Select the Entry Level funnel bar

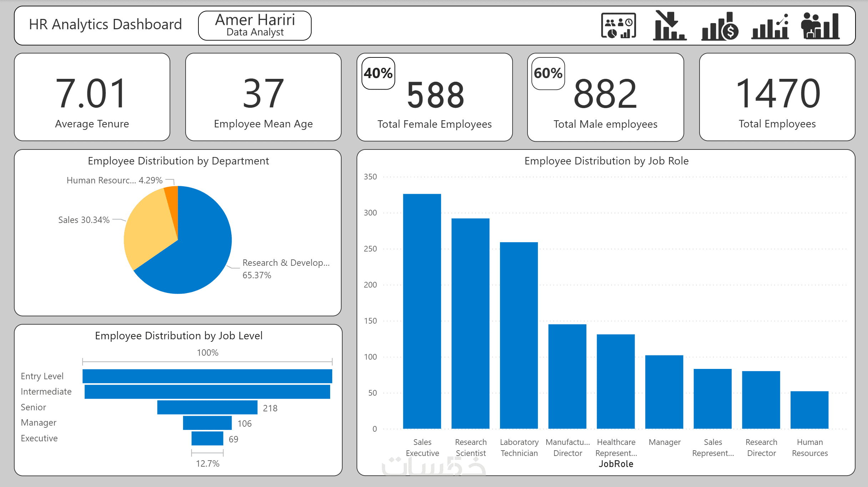(x=207, y=376)
